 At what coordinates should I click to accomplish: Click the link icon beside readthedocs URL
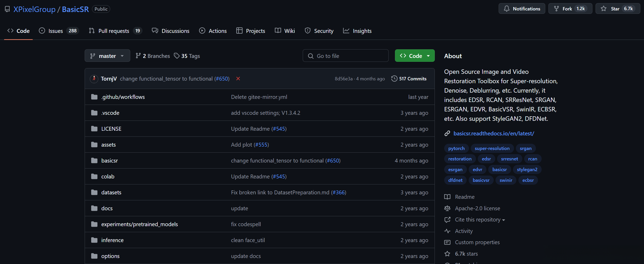click(447, 134)
